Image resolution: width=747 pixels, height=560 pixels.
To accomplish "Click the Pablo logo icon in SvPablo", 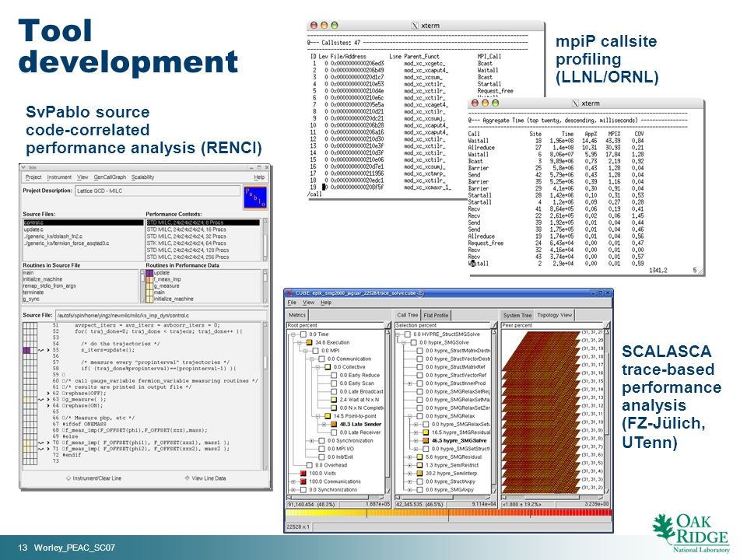I will click(x=255, y=197).
